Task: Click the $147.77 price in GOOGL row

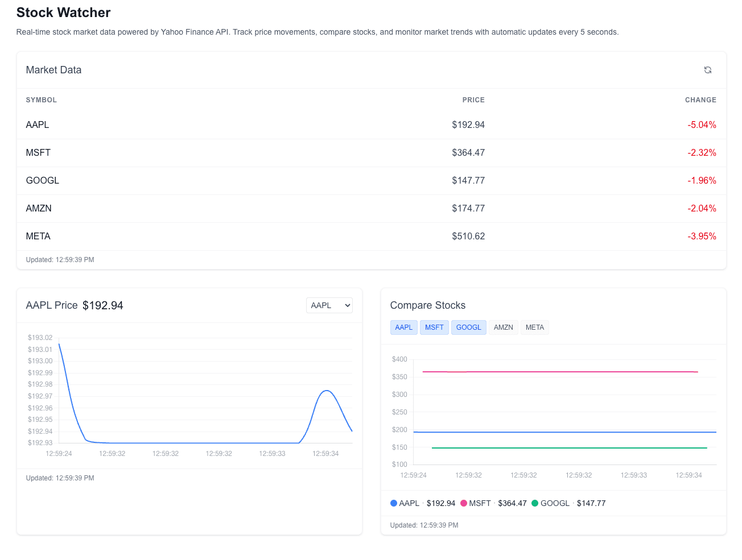Action: click(468, 180)
